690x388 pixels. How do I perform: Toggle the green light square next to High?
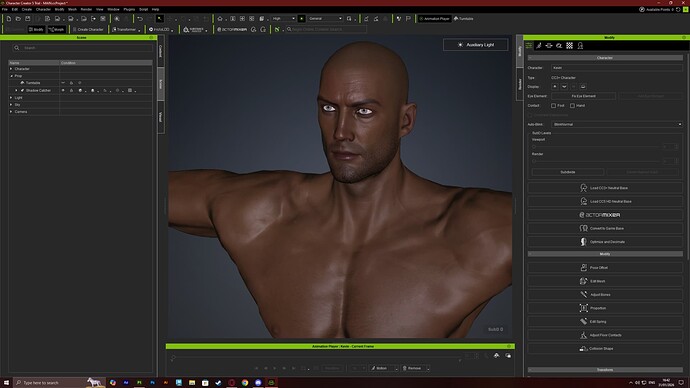[301, 19]
